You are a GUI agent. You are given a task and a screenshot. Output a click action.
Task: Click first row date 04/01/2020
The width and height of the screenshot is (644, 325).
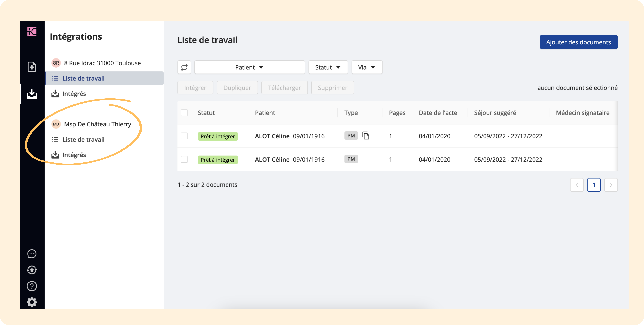click(x=435, y=136)
